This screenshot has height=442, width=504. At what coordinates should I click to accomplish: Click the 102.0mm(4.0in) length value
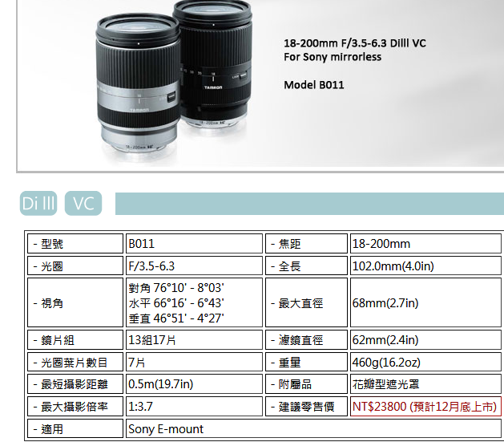click(x=393, y=266)
